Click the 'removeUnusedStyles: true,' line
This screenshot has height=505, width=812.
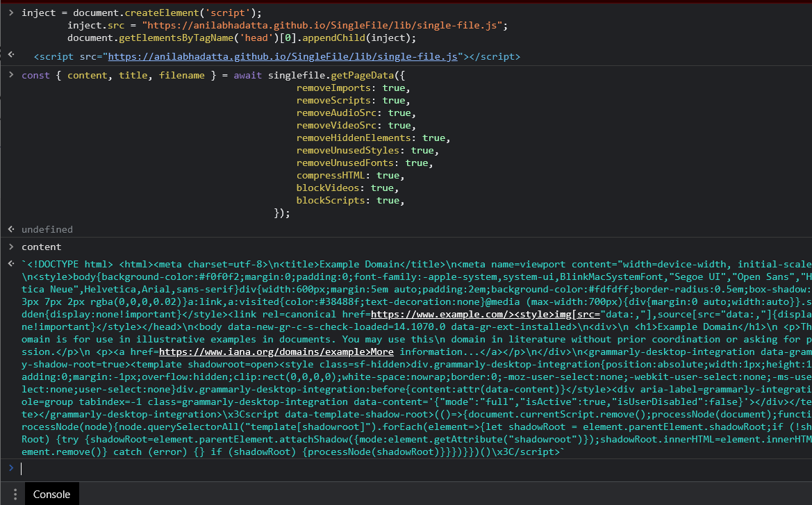point(367,151)
